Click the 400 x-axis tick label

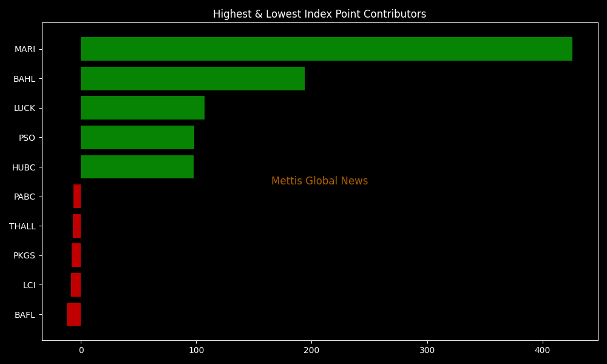click(542, 351)
